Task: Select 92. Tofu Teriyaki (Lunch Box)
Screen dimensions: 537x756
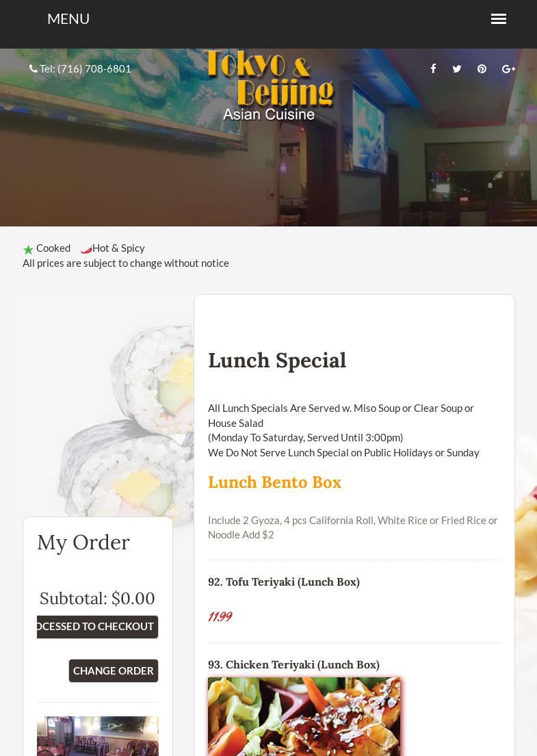Action: [284, 582]
